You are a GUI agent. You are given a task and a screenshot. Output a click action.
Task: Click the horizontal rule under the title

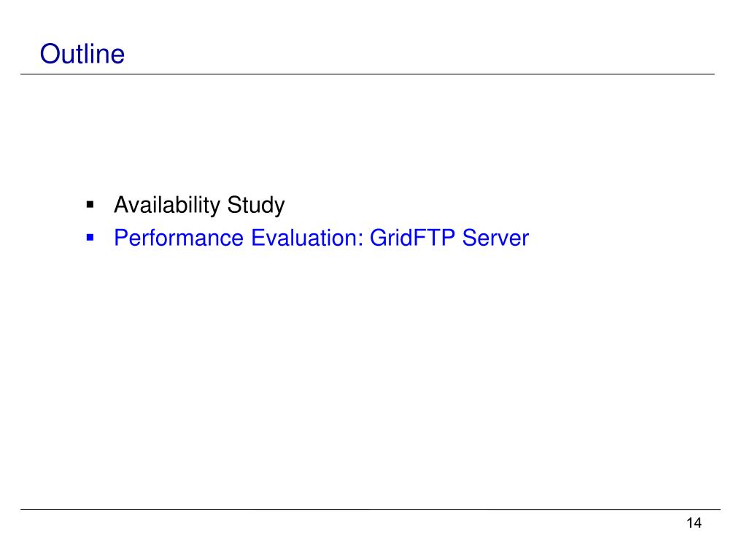tap(368, 74)
